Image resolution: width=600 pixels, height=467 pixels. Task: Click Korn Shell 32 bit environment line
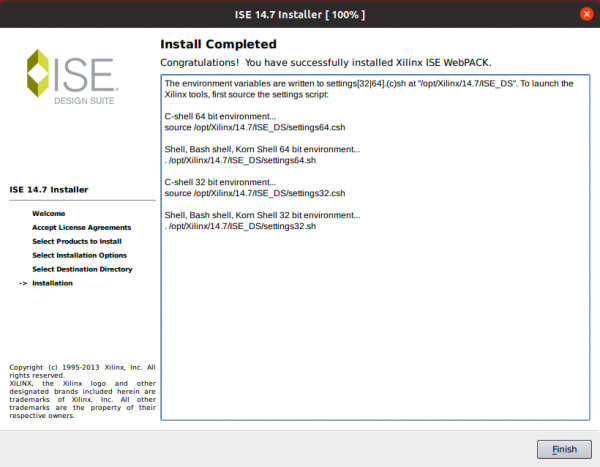[x=262, y=215]
